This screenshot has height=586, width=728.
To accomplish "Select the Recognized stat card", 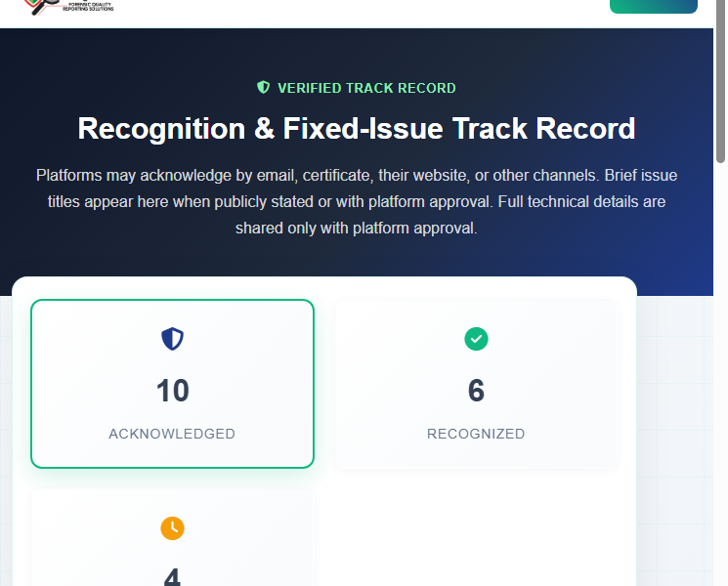I will (476, 384).
